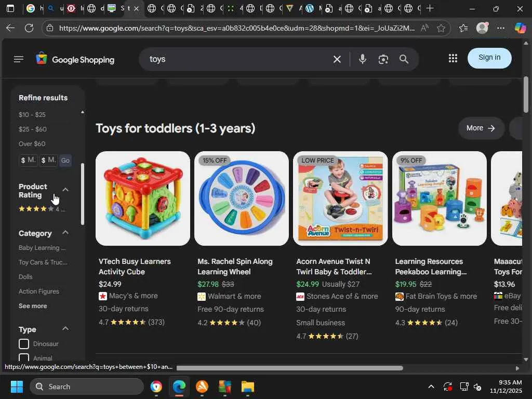Open the tab actions menu icon
This screenshot has height=399, width=532.
pos(10,8)
